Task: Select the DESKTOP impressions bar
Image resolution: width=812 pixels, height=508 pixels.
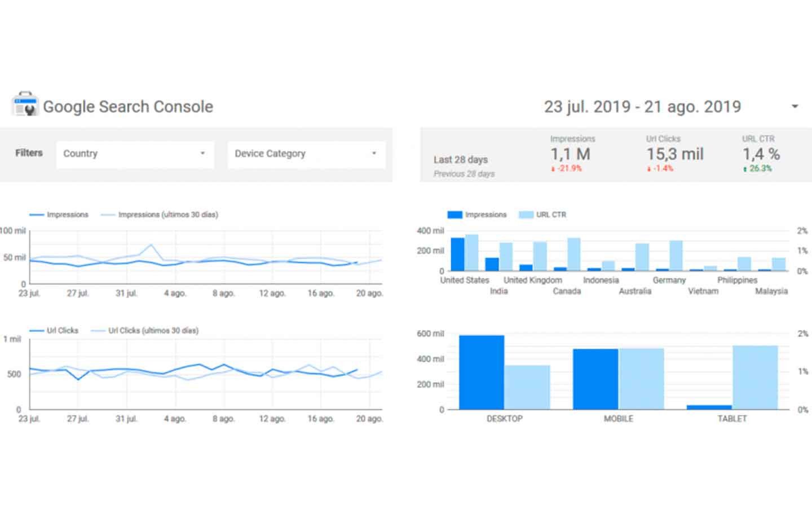Action: (x=482, y=373)
